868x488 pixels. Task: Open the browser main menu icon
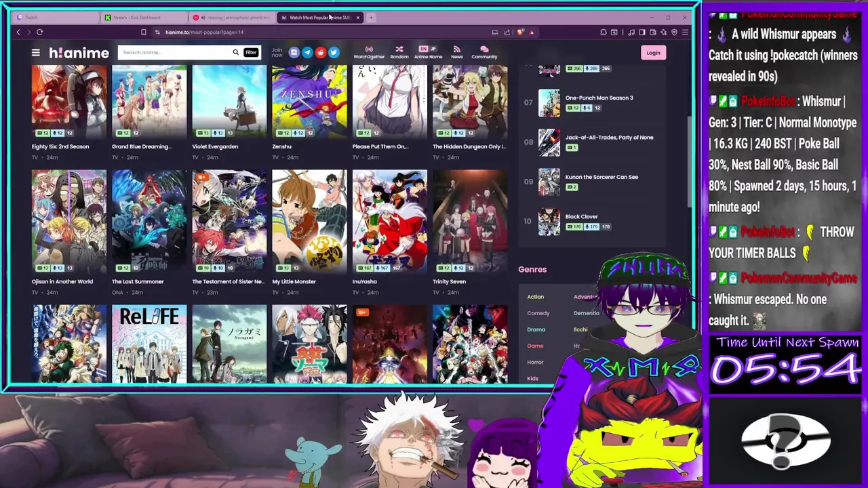pos(685,32)
